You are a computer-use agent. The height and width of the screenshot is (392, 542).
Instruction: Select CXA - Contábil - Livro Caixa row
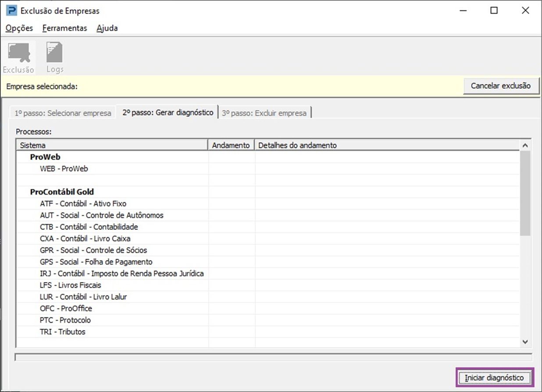pyautogui.click(x=268, y=239)
